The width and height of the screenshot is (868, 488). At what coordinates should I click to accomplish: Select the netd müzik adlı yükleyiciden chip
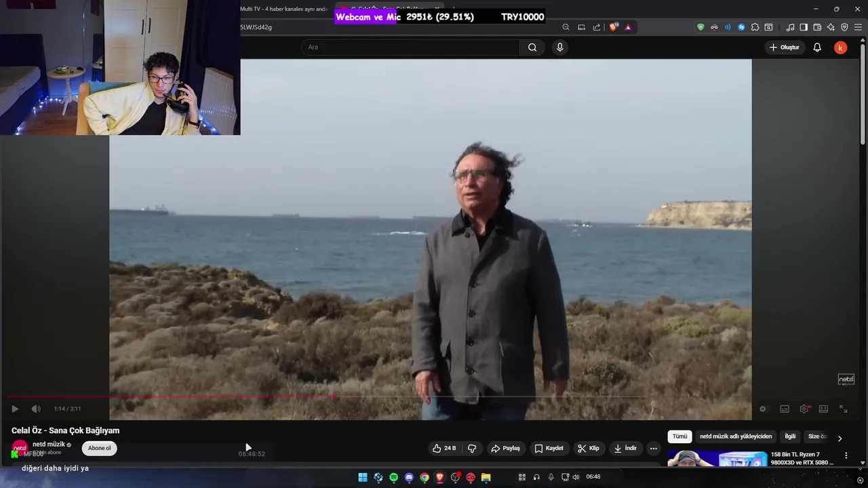736,436
